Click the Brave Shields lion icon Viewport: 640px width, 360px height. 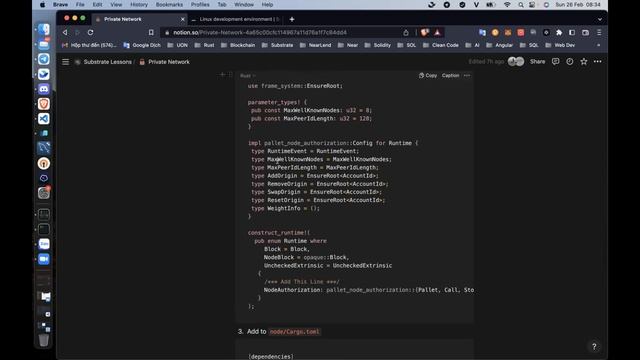[x=425, y=32]
